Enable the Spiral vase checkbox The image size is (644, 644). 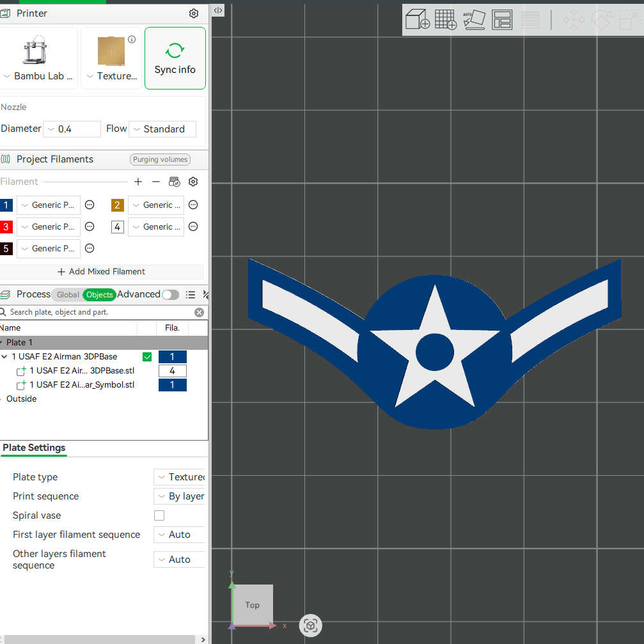point(159,515)
